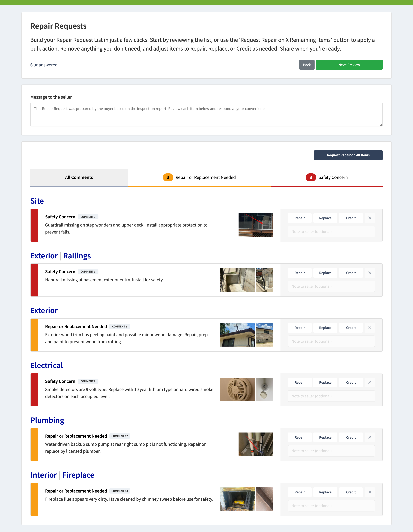Click note to seller field for smoke detectors
The width and height of the screenshot is (413, 532).
coord(331,396)
